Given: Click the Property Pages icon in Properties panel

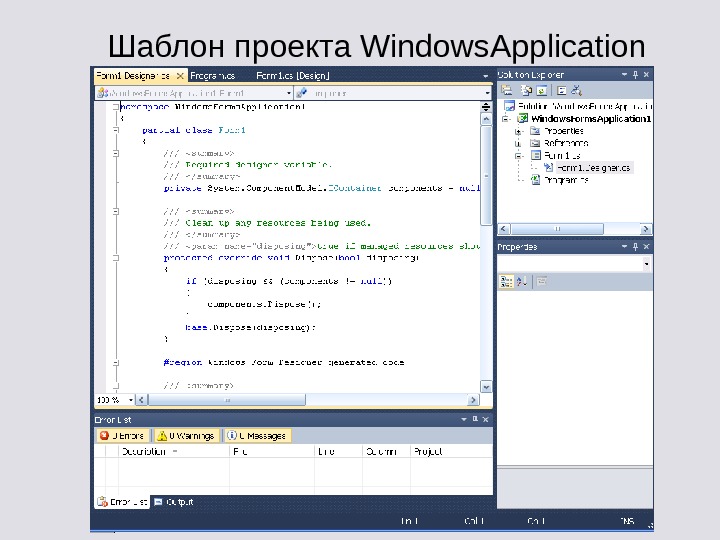Looking at the screenshot, I should [542, 281].
